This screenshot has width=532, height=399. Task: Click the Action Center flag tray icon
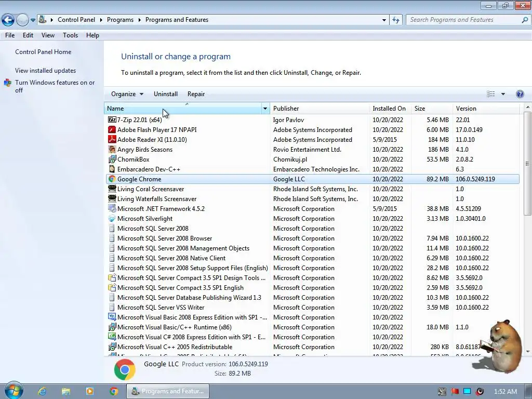455,392
